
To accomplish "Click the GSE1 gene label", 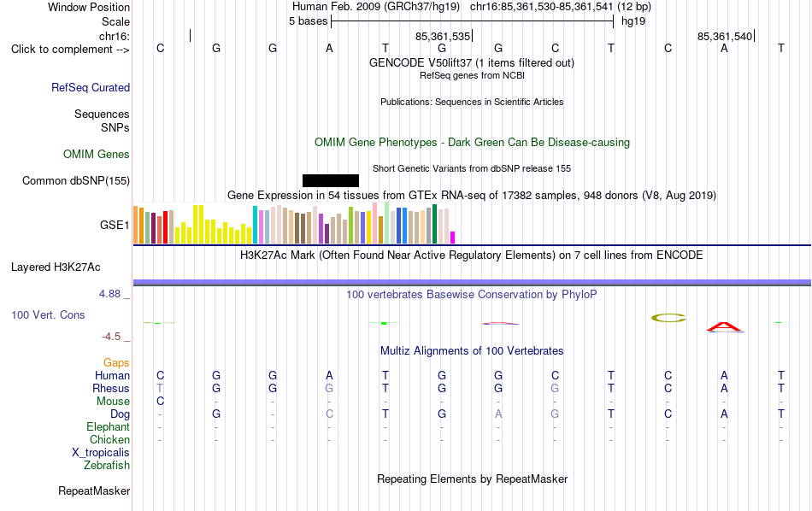I will 115,225.
